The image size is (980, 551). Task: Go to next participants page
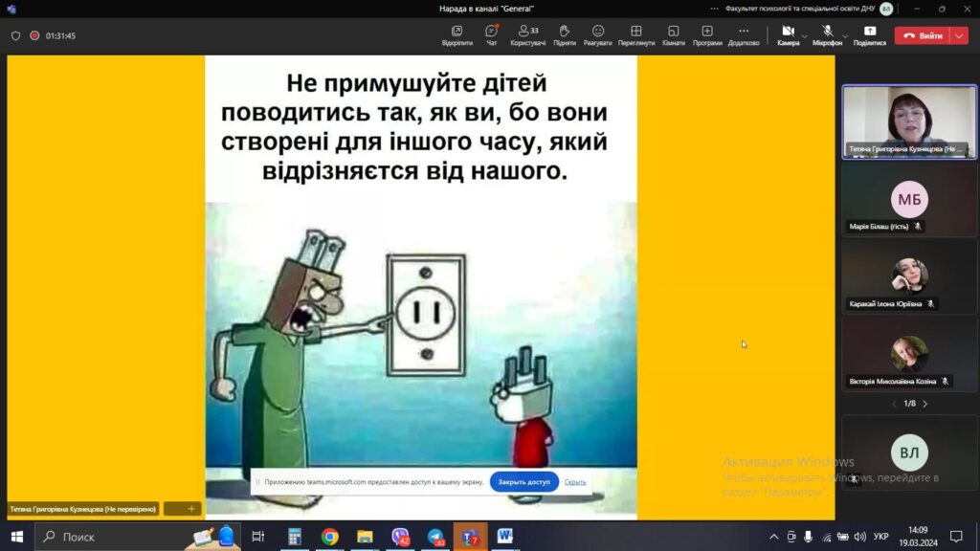(925, 404)
